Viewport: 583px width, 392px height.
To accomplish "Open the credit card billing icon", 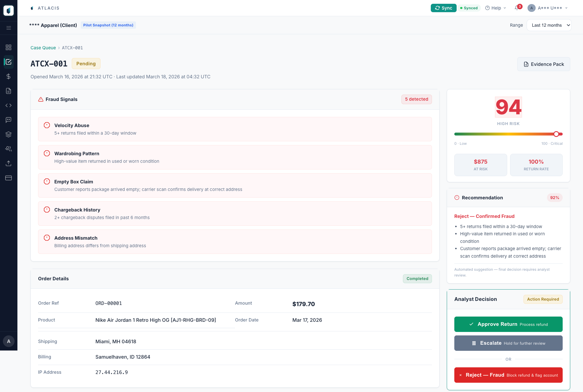I will click(x=9, y=178).
